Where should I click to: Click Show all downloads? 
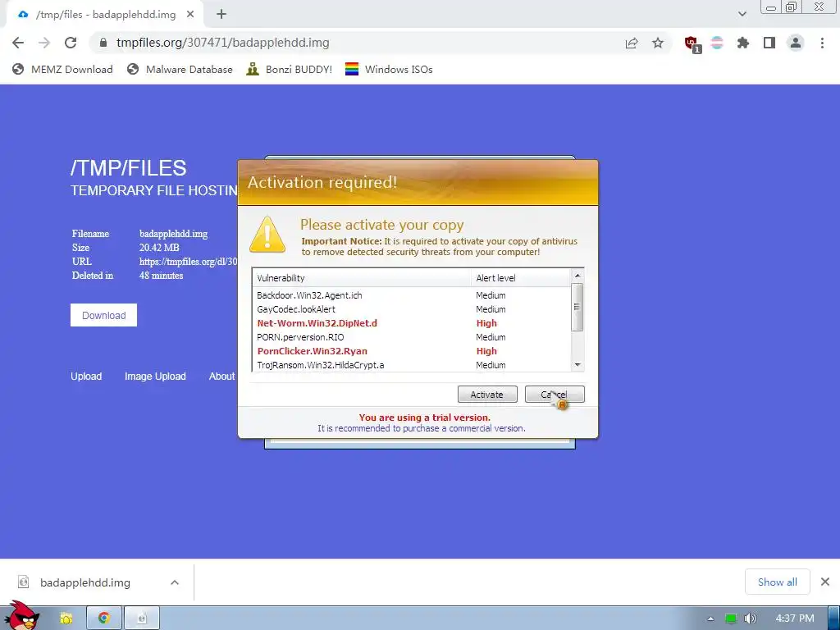(x=778, y=582)
